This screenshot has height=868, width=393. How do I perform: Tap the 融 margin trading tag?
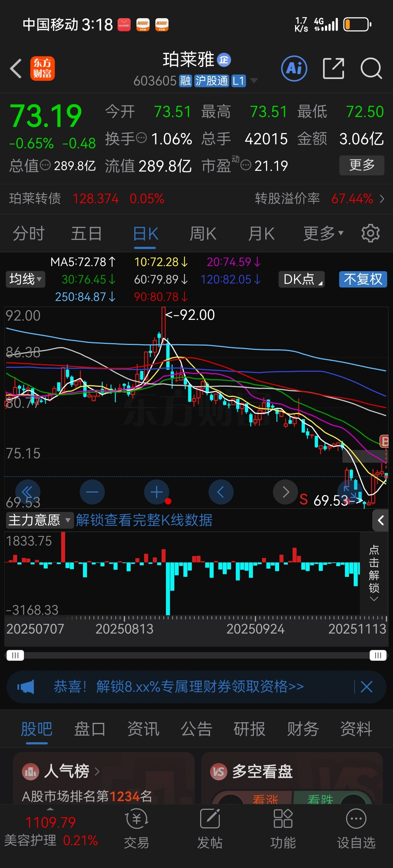point(186,81)
